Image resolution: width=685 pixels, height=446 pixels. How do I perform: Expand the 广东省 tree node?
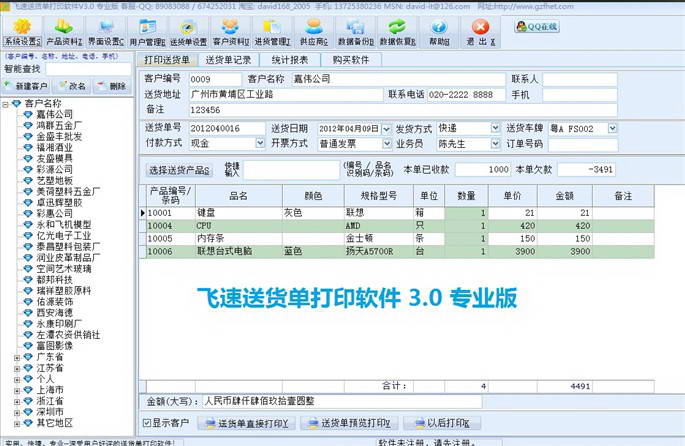coord(17,358)
